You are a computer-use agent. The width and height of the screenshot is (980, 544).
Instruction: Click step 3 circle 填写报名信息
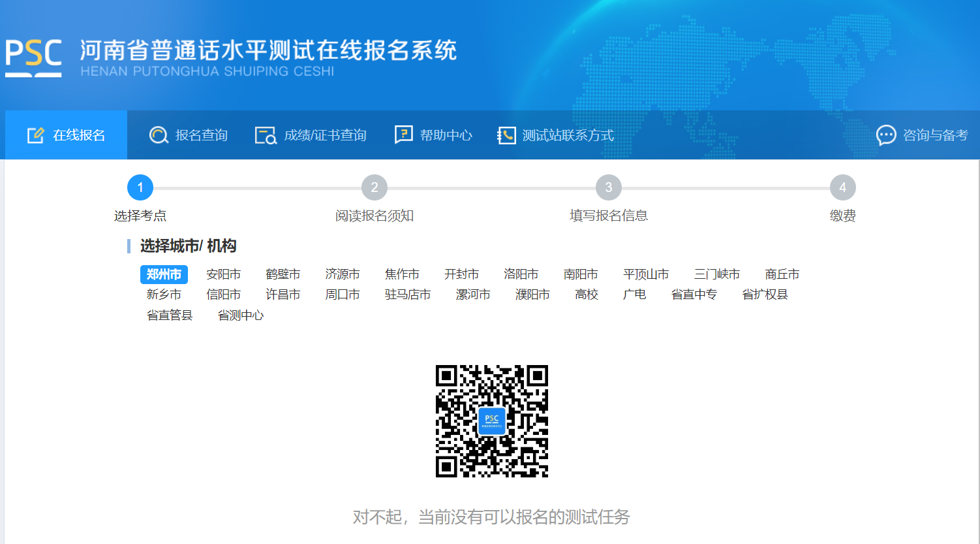click(609, 187)
